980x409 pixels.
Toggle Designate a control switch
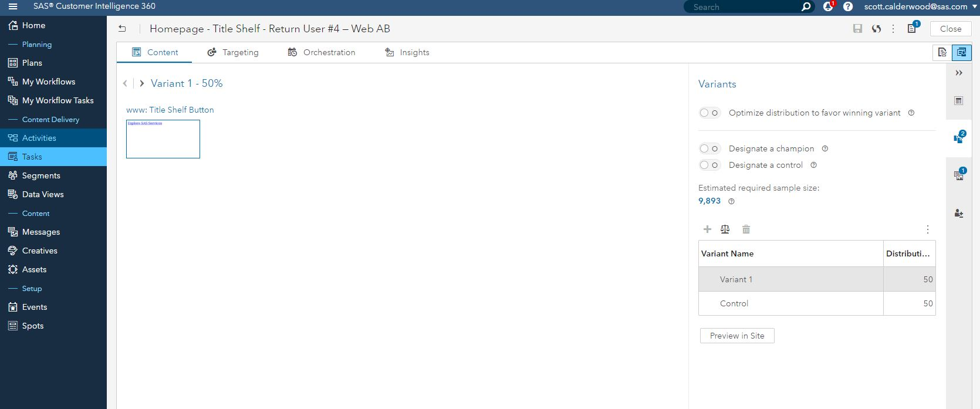[x=709, y=165]
